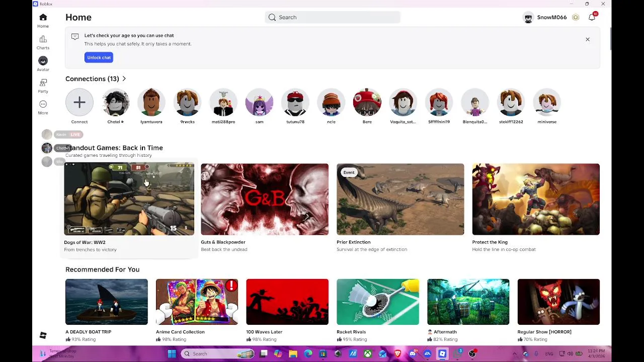Open iyamtuvera connection avatar
This screenshot has width=644, height=362.
pos(151,103)
